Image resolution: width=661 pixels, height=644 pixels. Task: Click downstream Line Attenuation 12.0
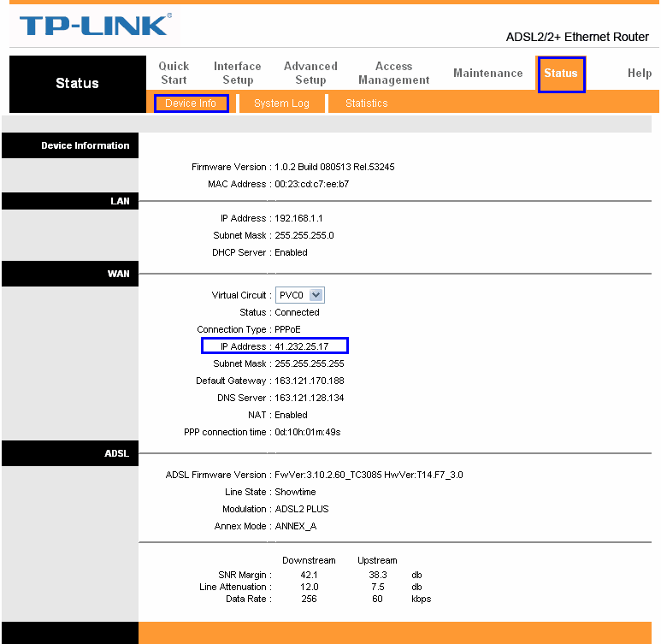[x=309, y=587]
